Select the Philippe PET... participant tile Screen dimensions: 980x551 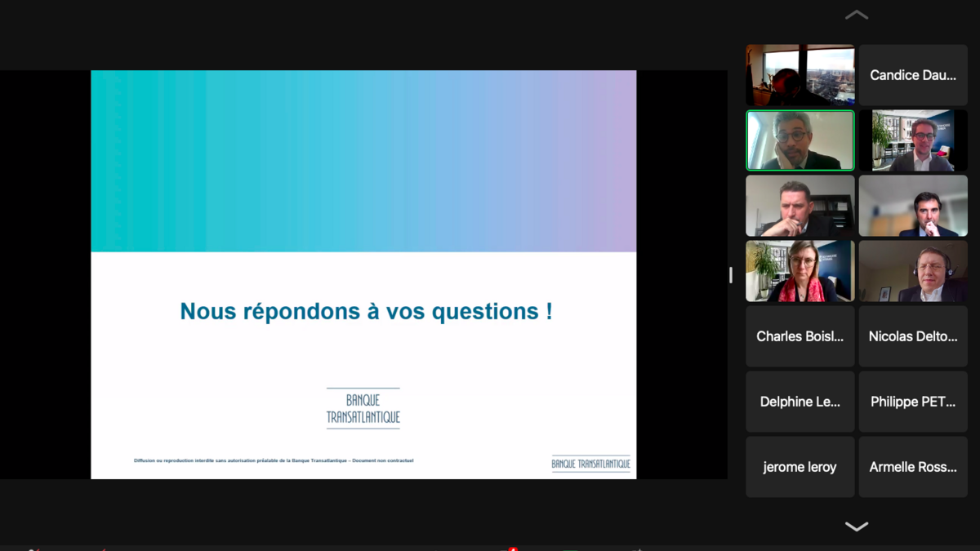pos(912,402)
